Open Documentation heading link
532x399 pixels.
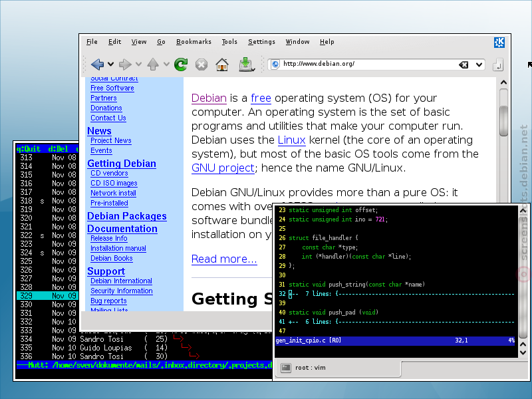pyautogui.click(x=122, y=228)
